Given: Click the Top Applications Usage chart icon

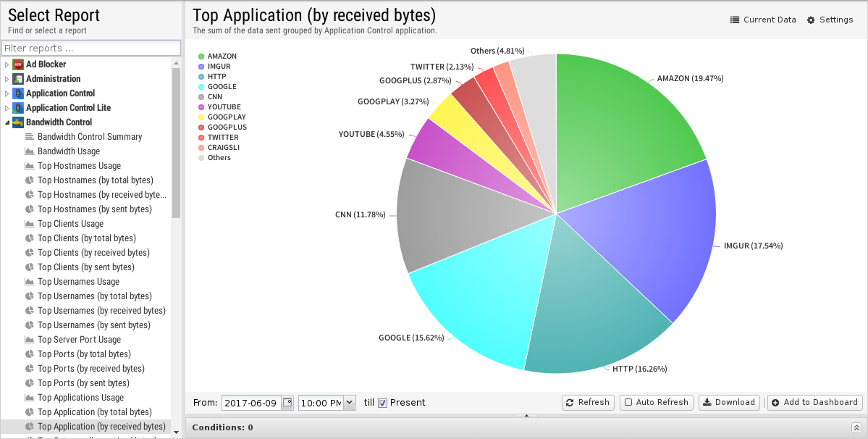Looking at the screenshot, I should pyautogui.click(x=30, y=398).
